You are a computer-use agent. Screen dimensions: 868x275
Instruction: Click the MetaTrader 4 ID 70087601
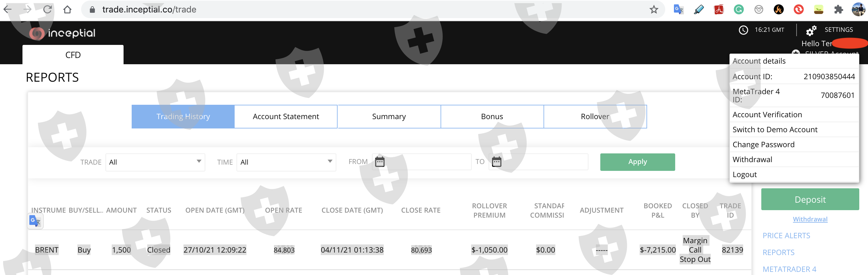pyautogui.click(x=837, y=96)
